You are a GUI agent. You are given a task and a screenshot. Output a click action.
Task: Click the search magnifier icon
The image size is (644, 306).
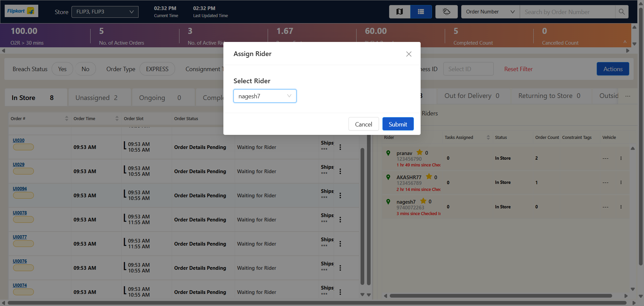(x=622, y=12)
